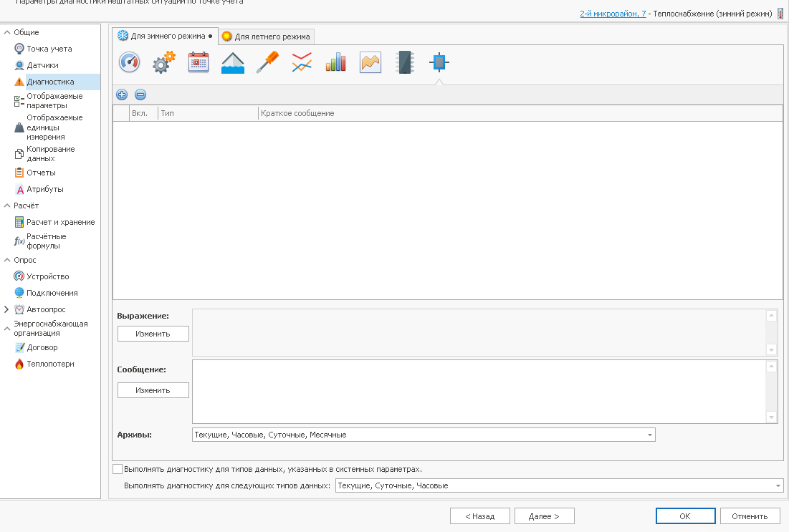Enable diagnostics for system parameter data types
Viewport: 789px width, 532px height.
(118, 469)
